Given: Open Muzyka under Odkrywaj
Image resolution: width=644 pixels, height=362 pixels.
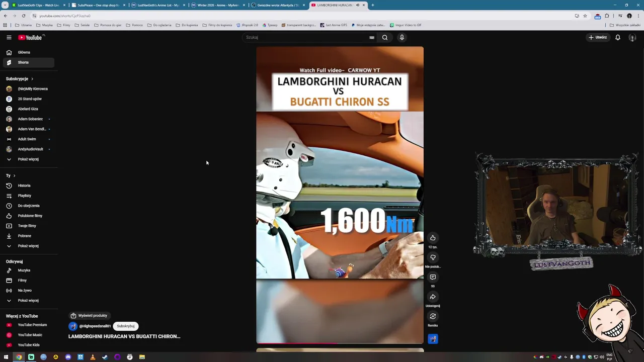Looking at the screenshot, I should click(28, 270).
